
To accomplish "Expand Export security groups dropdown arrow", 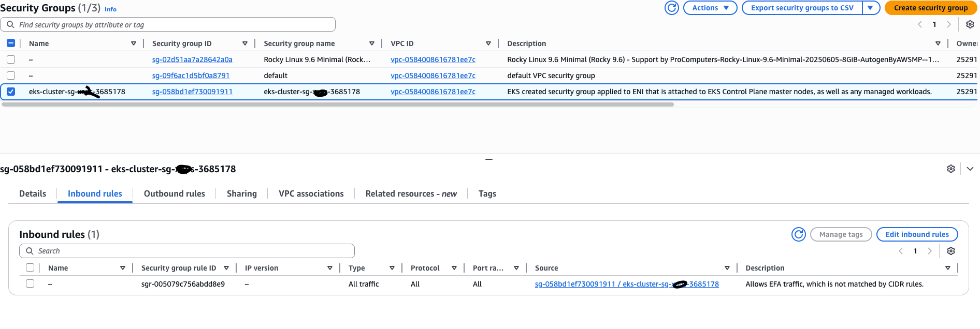I will tap(871, 8).
